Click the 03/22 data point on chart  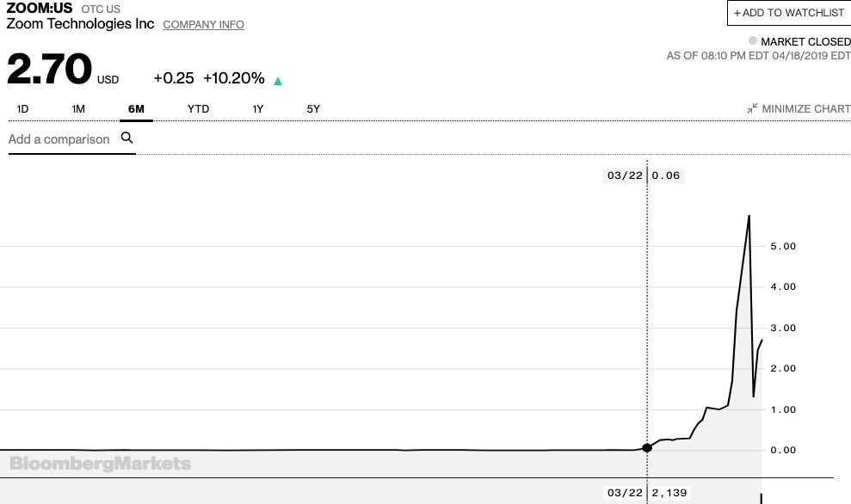tap(647, 447)
